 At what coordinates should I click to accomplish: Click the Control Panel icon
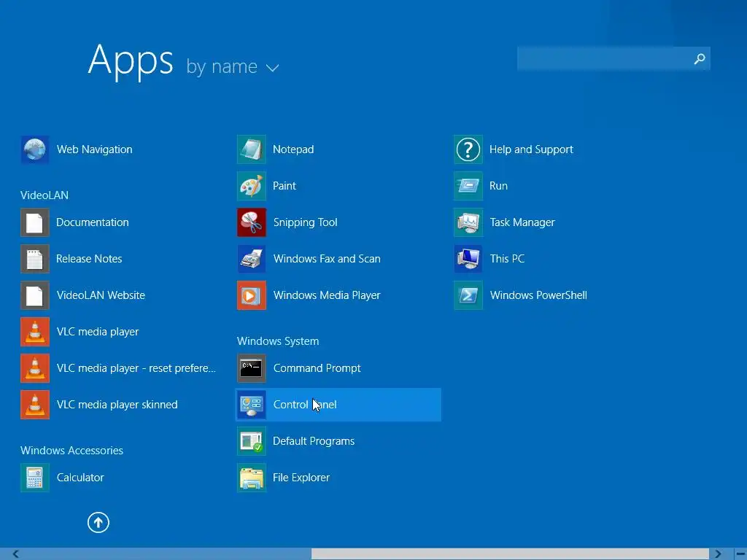tap(252, 405)
